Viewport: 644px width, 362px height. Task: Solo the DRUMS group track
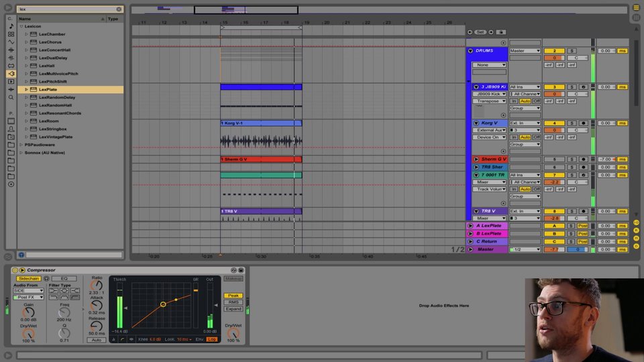[x=572, y=51]
